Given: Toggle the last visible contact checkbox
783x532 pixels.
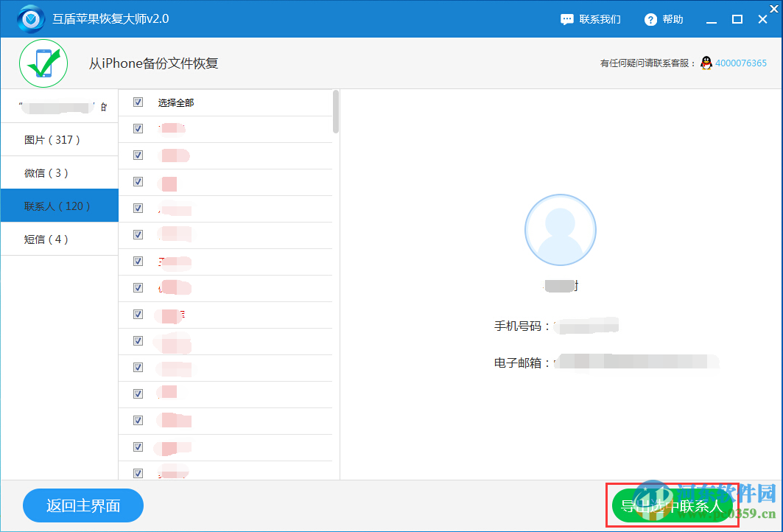Looking at the screenshot, I should 138,473.
